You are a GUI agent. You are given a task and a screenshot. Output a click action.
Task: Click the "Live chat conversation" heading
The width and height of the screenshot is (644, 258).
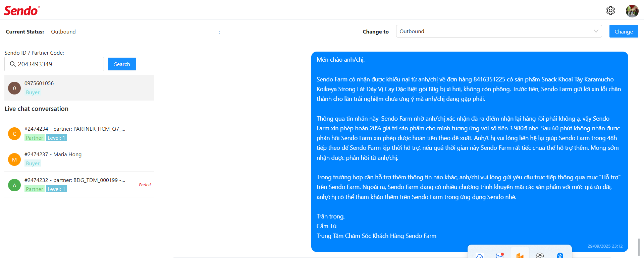(37, 109)
